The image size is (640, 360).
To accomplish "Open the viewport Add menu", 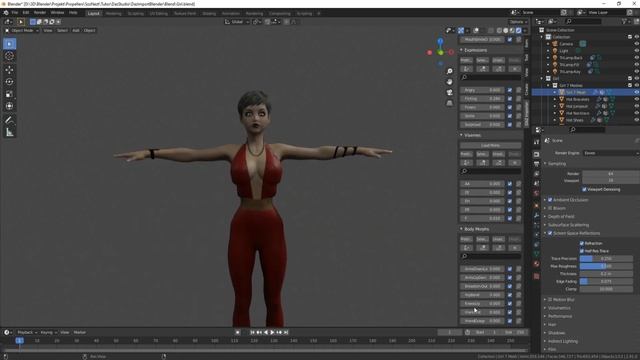I will click(76, 31).
